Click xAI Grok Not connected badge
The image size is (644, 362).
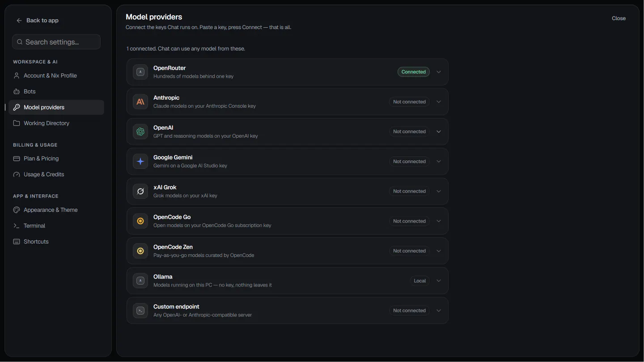409,191
